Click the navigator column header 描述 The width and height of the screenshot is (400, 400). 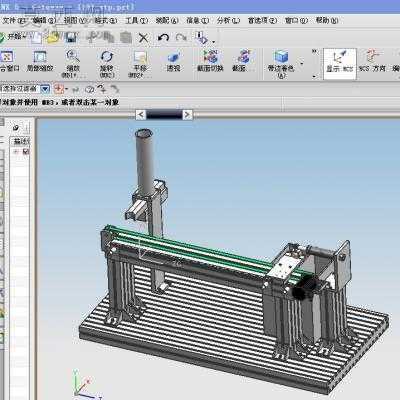pos(21,141)
